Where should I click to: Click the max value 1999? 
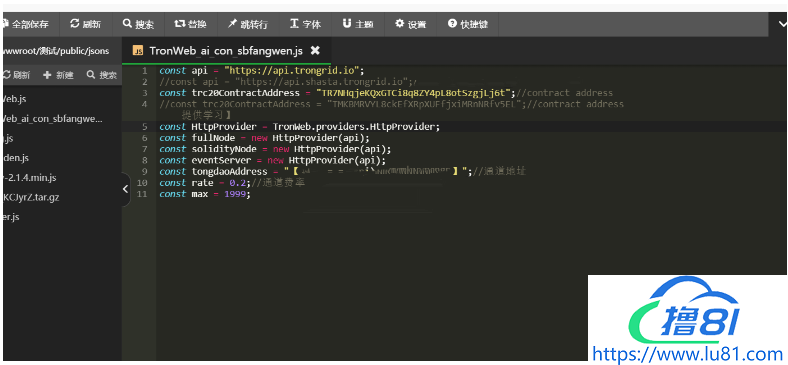(x=234, y=194)
